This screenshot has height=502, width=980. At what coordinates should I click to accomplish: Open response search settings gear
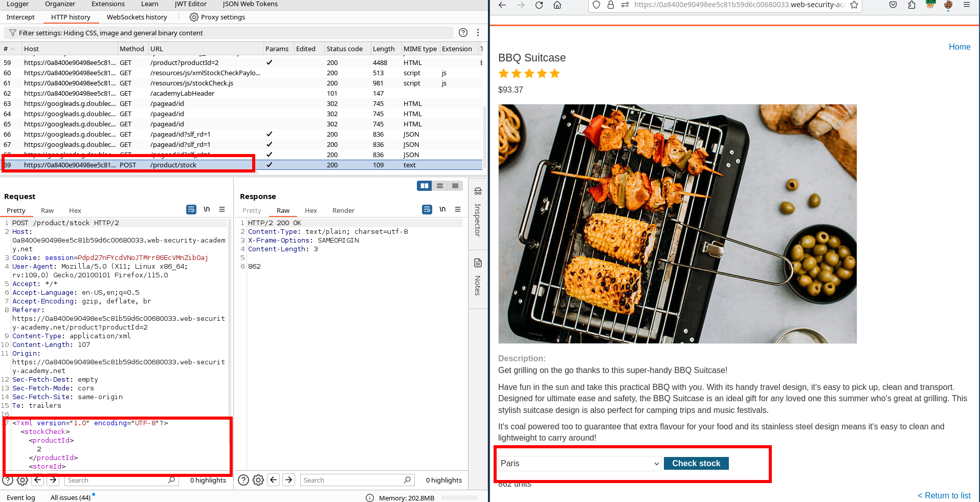[258, 480]
